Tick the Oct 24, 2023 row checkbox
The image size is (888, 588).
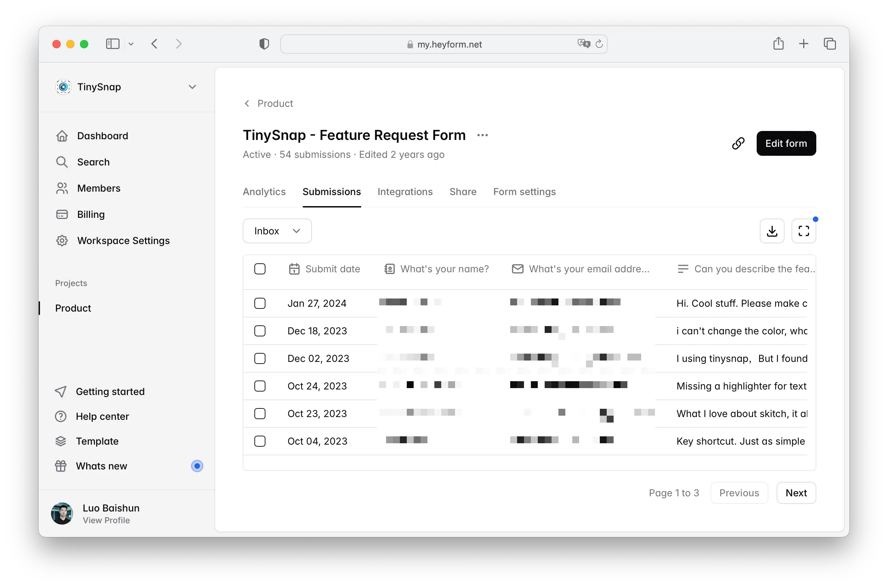click(260, 386)
